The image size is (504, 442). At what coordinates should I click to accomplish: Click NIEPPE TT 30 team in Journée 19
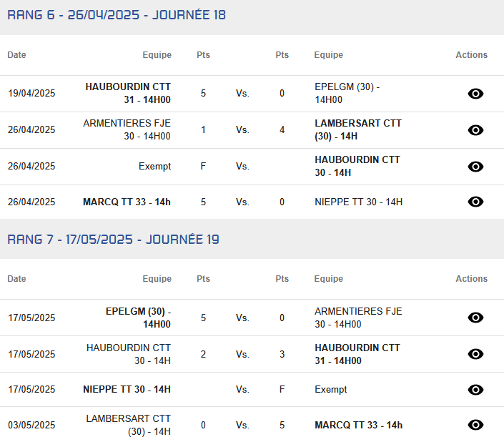tap(127, 389)
